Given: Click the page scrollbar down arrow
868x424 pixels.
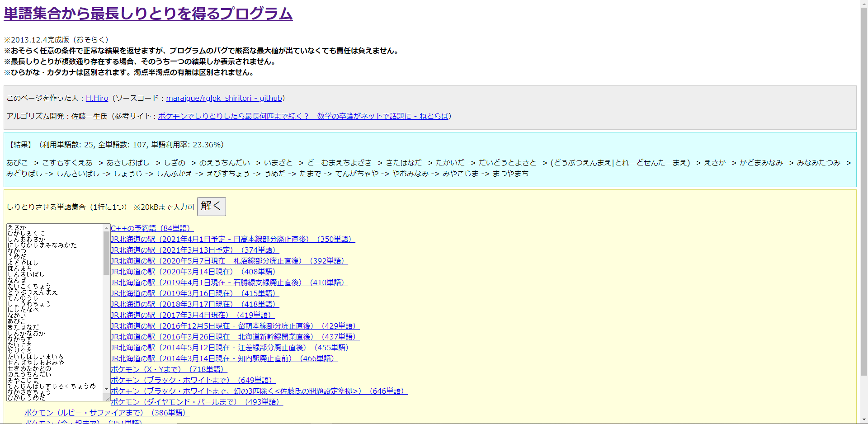Looking at the screenshot, I should tap(864, 420).
